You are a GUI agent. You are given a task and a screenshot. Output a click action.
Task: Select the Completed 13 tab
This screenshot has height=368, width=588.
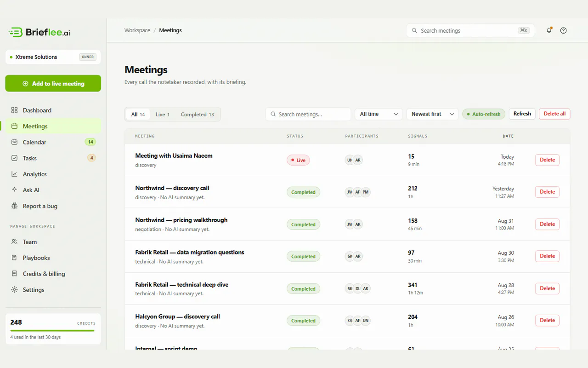pos(197,115)
